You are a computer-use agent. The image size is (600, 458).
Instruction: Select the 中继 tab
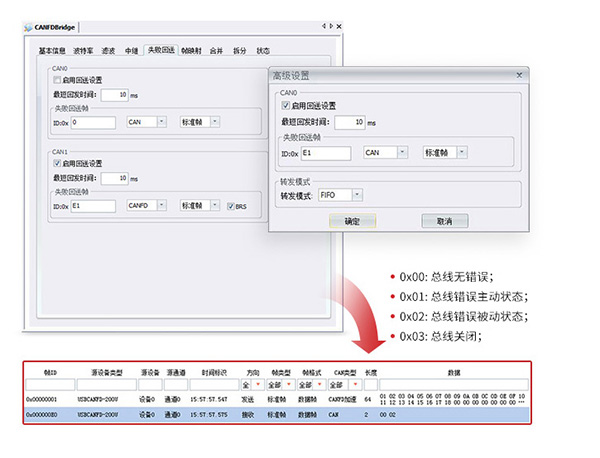(x=131, y=51)
